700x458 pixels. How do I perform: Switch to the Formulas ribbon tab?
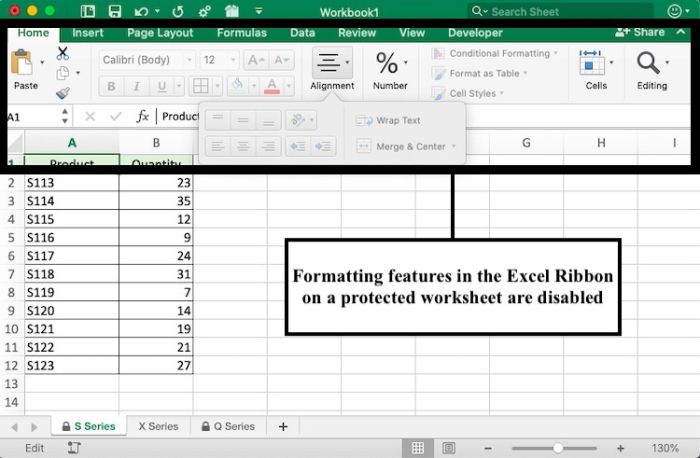tap(242, 33)
